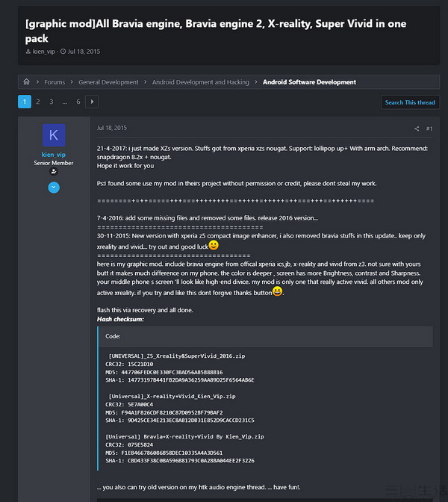Click the user badge icon under Senior Member
The image size is (448, 502).
pos(54,172)
